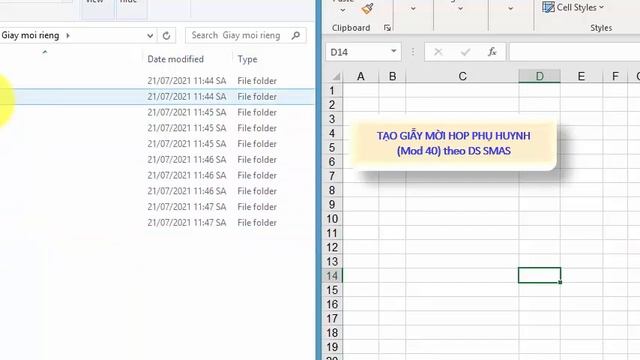Image resolution: width=640 pixels, height=360 pixels.
Task: Refresh the Giay moi rieng folder
Action: [166, 36]
